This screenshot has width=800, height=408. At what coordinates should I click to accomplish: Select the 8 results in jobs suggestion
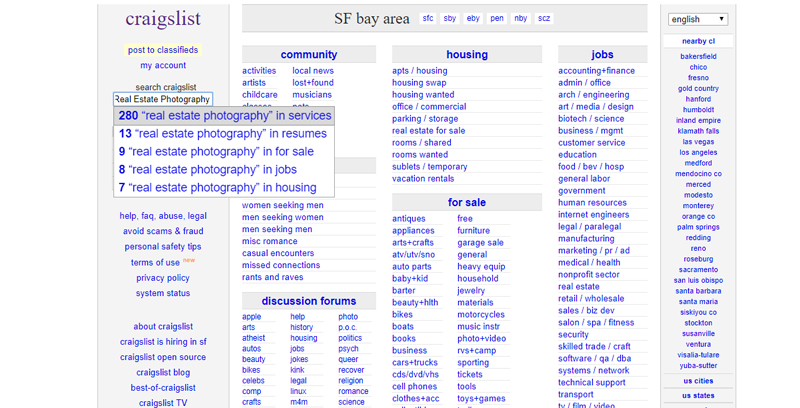tap(224, 169)
